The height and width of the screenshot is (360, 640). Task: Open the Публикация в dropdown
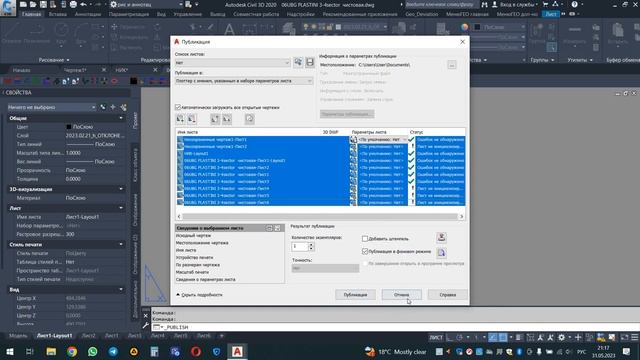pyautogui.click(x=244, y=81)
